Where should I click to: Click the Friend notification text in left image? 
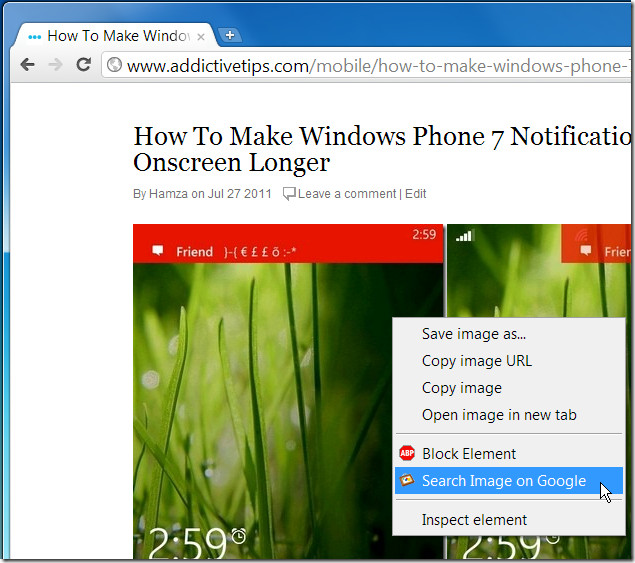click(194, 252)
